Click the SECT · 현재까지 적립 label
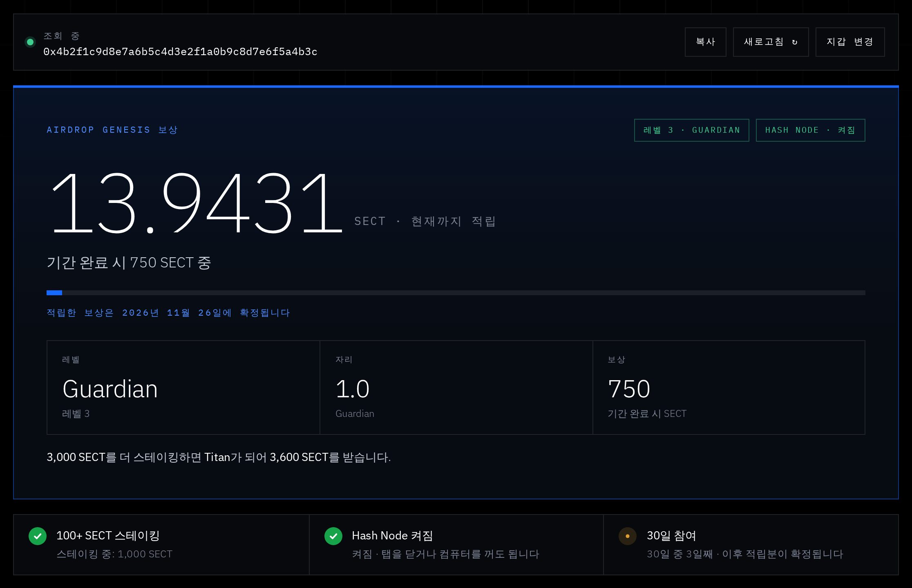Image resolution: width=912 pixels, height=588 pixels. pyautogui.click(x=425, y=221)
